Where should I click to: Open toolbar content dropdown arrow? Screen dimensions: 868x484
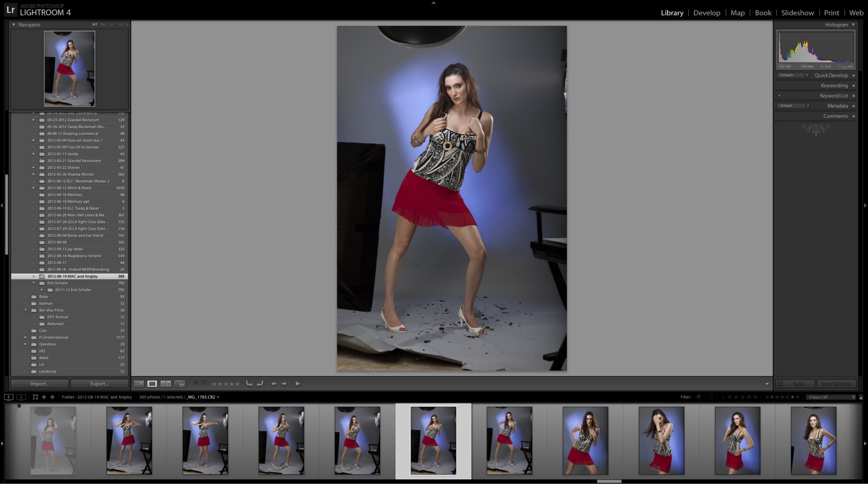point(767,384)
